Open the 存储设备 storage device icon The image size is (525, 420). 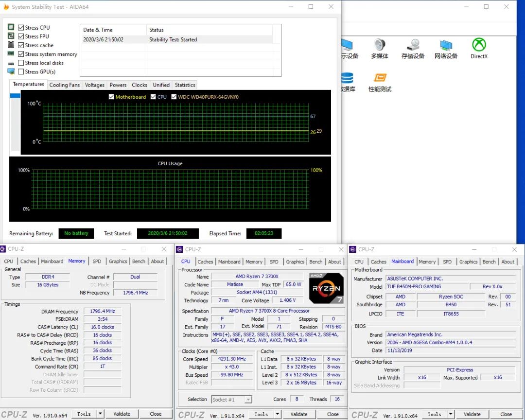tap(413, 45)
